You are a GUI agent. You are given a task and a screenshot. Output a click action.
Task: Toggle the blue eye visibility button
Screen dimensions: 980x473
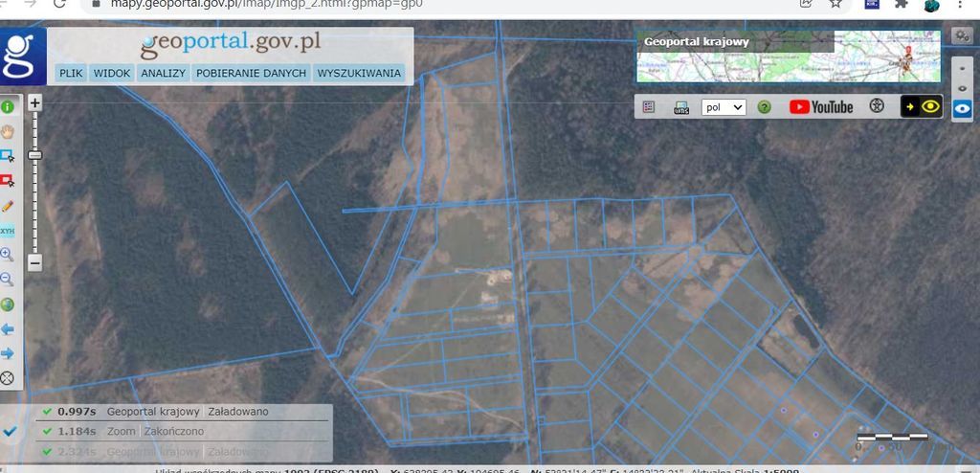click(x=963, y=108)
